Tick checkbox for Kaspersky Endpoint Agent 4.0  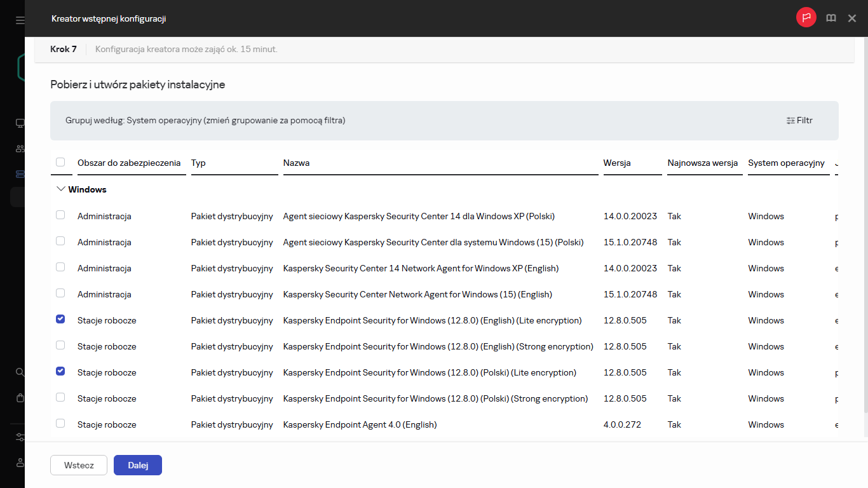(x=60, y=424)
